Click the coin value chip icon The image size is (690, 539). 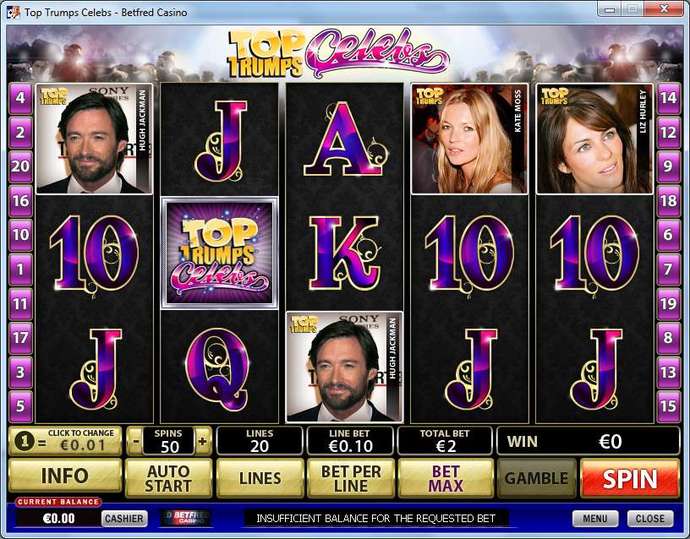(25, 441)
